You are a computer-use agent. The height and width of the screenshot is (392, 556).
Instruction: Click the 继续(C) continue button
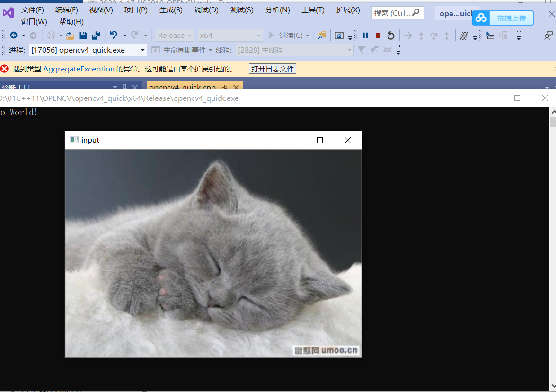[286, 35]
